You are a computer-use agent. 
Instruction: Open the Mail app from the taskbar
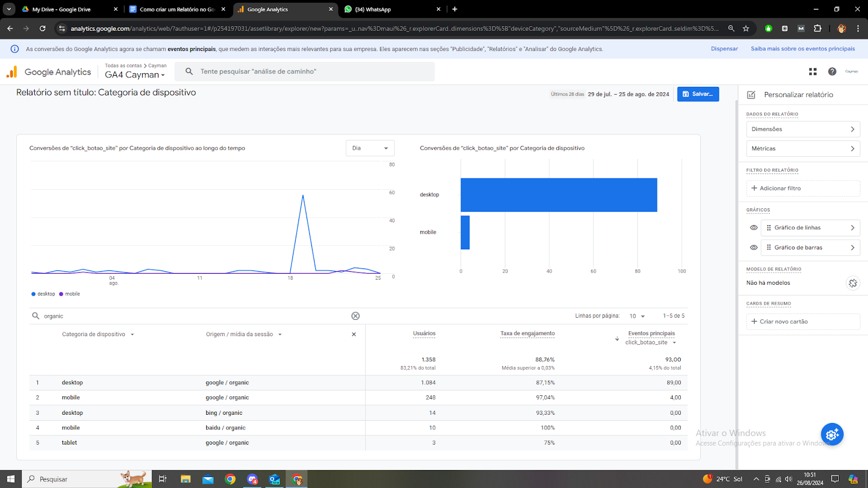point(208,479)
